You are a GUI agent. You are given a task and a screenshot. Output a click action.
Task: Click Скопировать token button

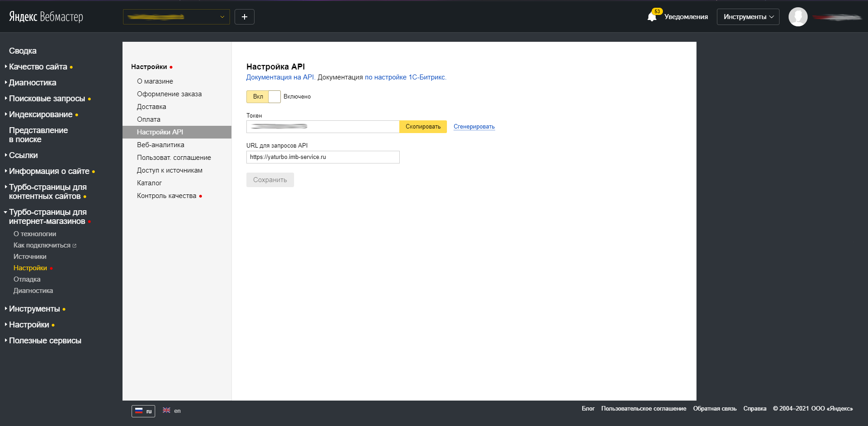[423, 127]
